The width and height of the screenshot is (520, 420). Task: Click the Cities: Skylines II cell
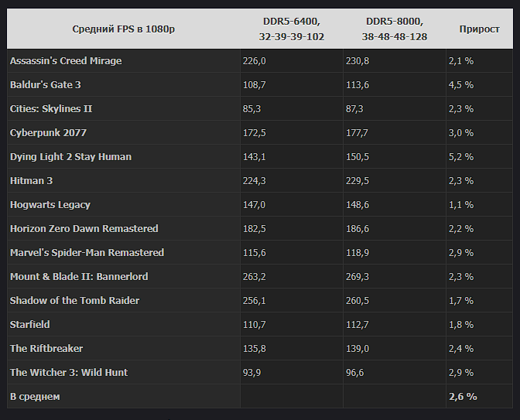pos(51,109)
